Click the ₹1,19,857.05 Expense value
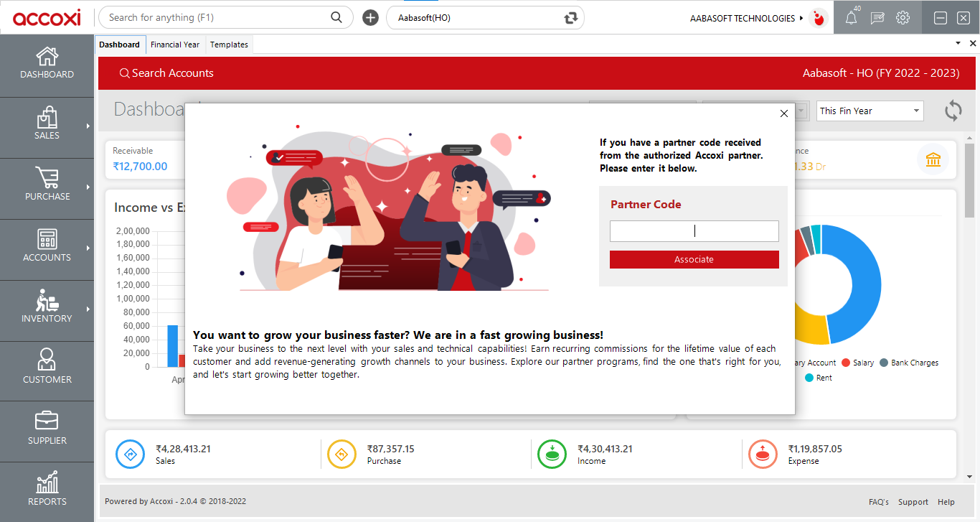The image size is (980, 522). 815,449
